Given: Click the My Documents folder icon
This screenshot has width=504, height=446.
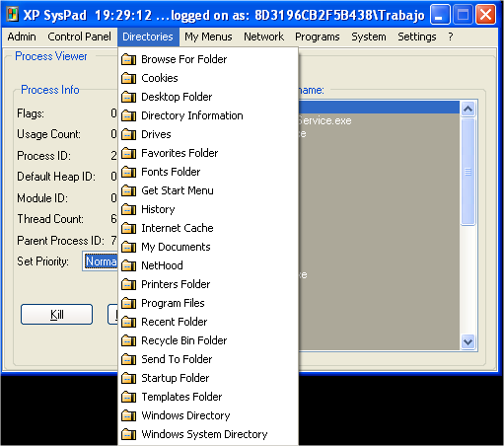Looking at the screenshot, I should click(x=128, y=247).
